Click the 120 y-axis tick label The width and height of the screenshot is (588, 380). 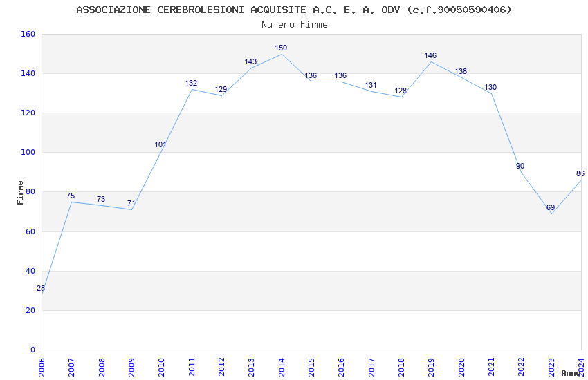click(x=28, y=113)
